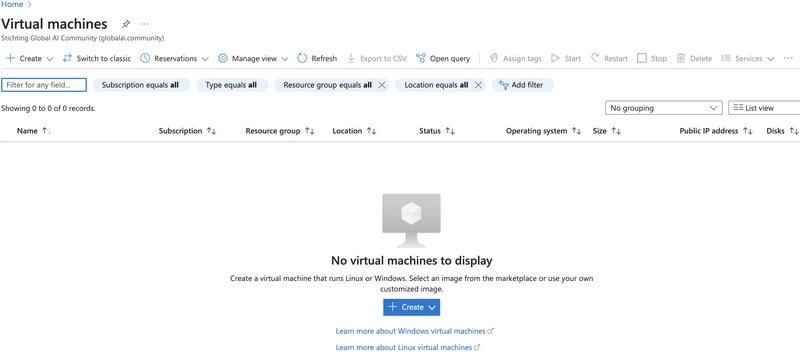
Task: Sort by Name column
Action: tap(34, 131)
